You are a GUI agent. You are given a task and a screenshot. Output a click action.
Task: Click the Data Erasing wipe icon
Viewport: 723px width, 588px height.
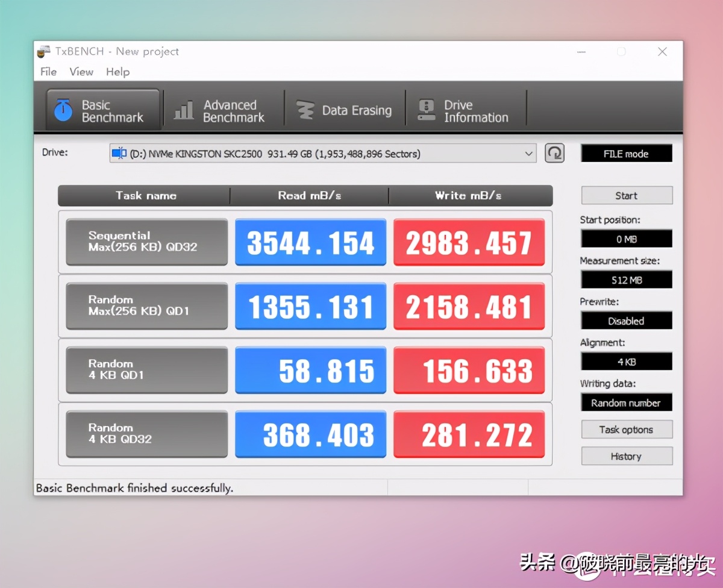tap(306, 110)
